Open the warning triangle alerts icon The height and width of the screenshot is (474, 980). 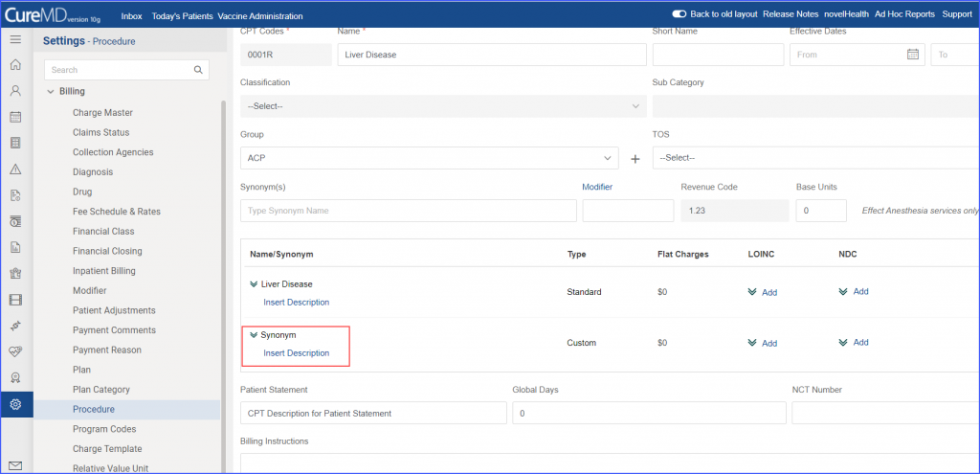tap(15, 169)
